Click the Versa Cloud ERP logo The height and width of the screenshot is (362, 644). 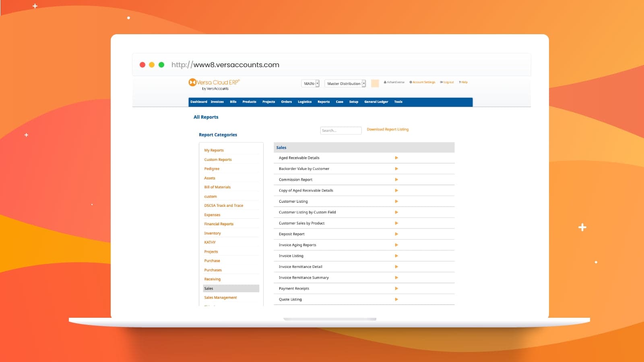coord(214,83)
